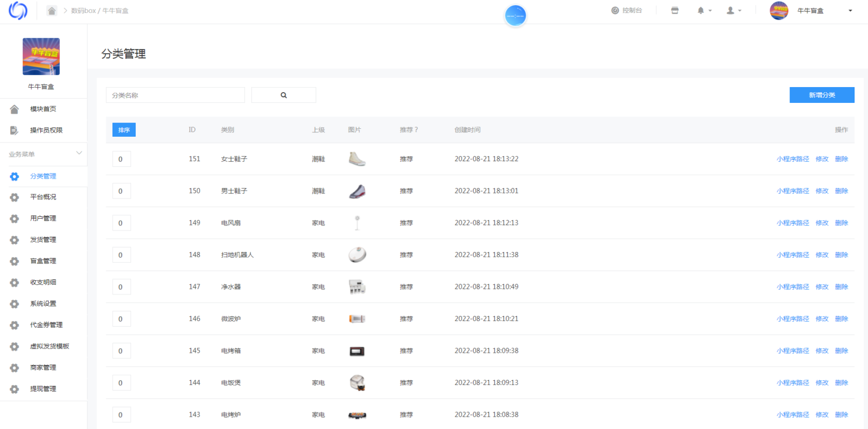Open 模块首页 in the sidebar
Screen dimensions: 868x429
[x=43, y=109]
